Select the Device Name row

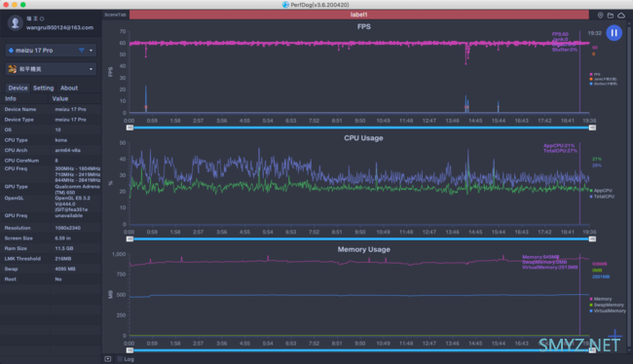coord(51,109)
